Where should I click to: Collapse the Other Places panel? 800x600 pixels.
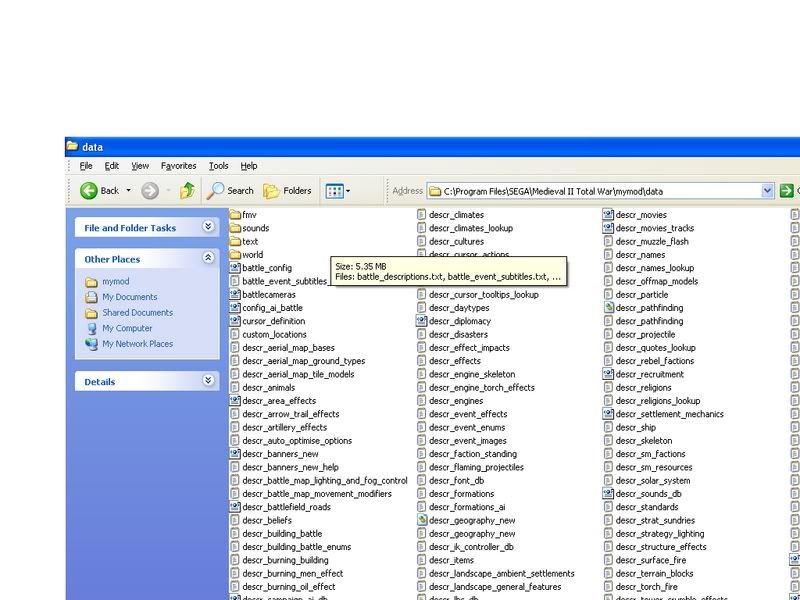point(208,258)
